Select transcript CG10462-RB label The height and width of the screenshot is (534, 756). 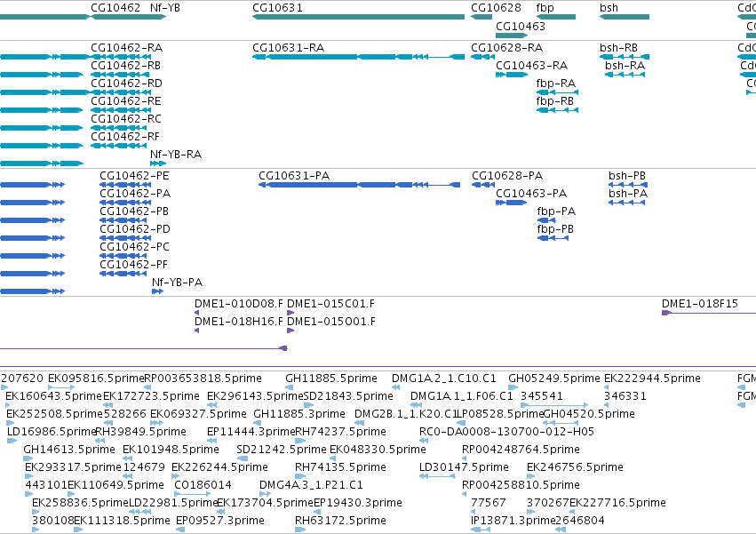click(126, 65)
